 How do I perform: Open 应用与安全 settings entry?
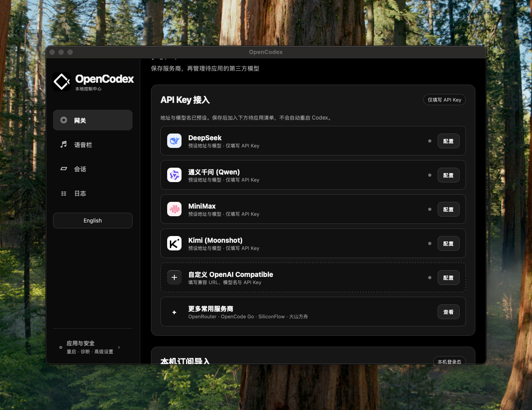[x=93, y=347]
